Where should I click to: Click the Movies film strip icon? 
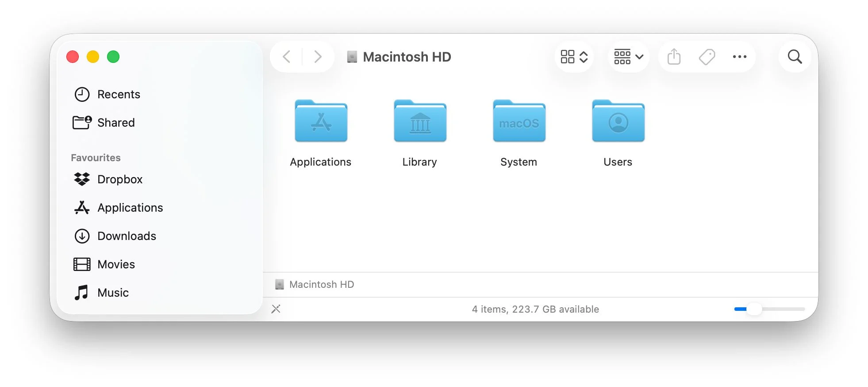point(82,264)
